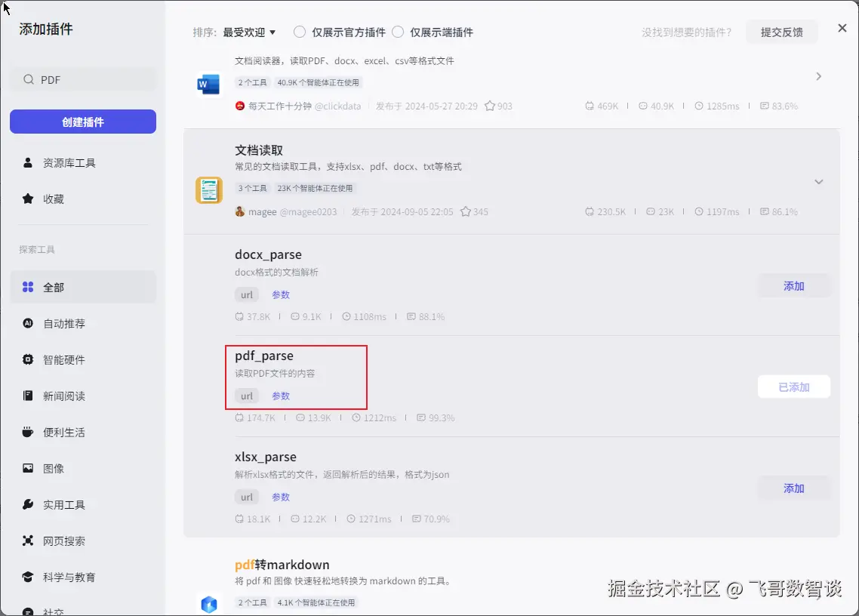Select the 仅展示官方插件 radio button
Viewport: 859px width, 616px height.
point(300,32)
